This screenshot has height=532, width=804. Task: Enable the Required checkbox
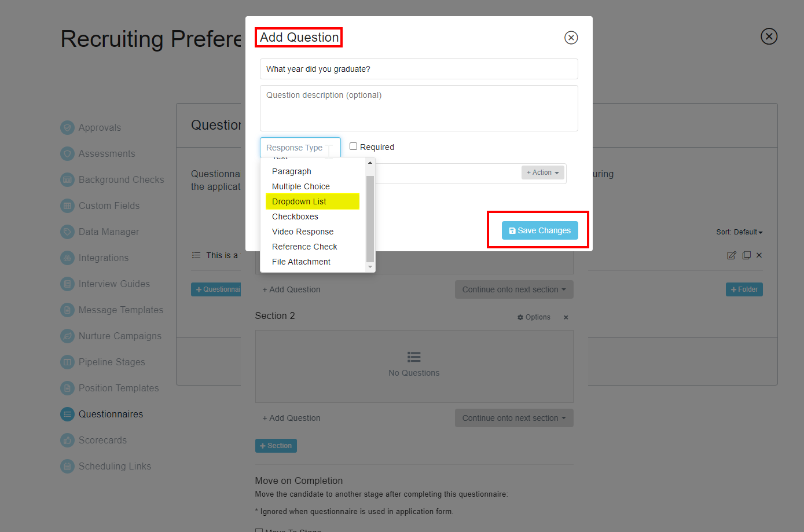click(x=354, y=146)
